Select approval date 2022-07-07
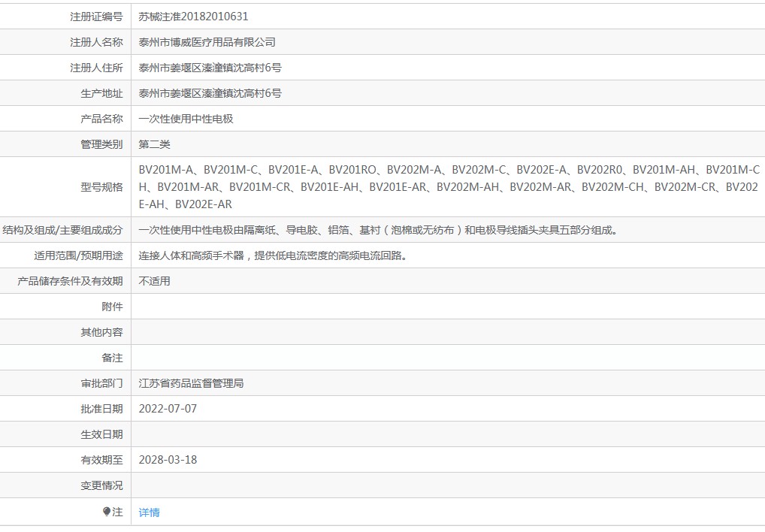Viewport: 765px width, 532px height. point(168,409)
